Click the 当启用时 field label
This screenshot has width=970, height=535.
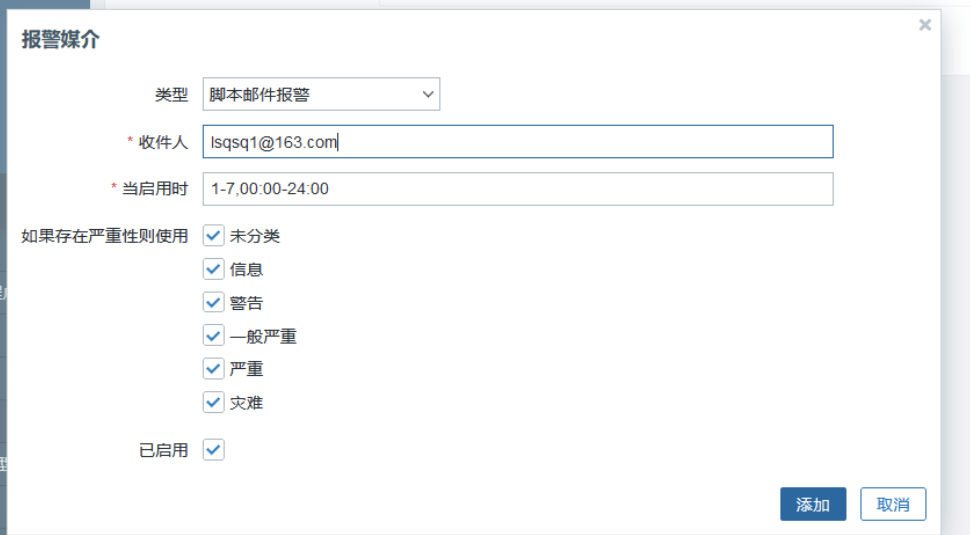coord(155,189)
